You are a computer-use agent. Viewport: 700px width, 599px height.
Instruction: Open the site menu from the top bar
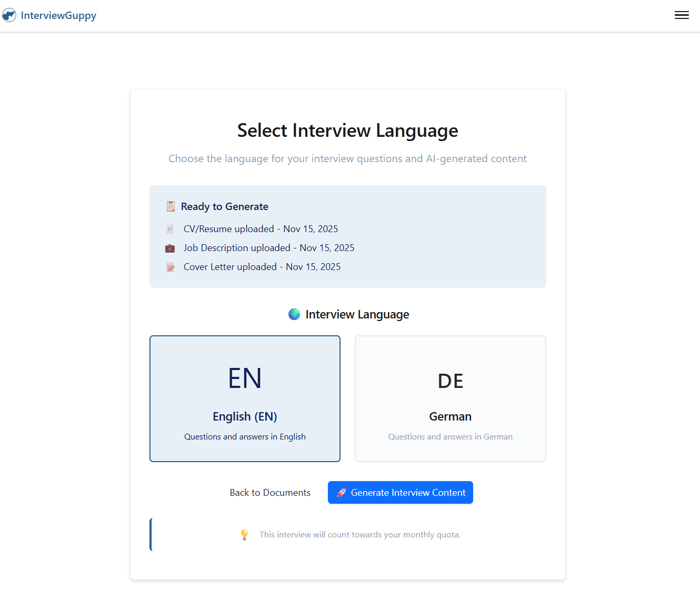(682, 15)
